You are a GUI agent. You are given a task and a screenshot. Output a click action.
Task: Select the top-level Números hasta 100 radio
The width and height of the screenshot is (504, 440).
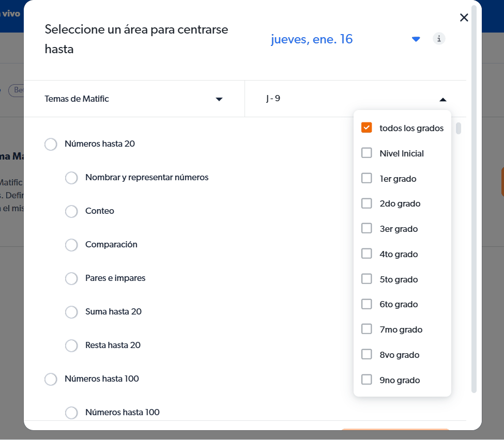coord(51,379)
